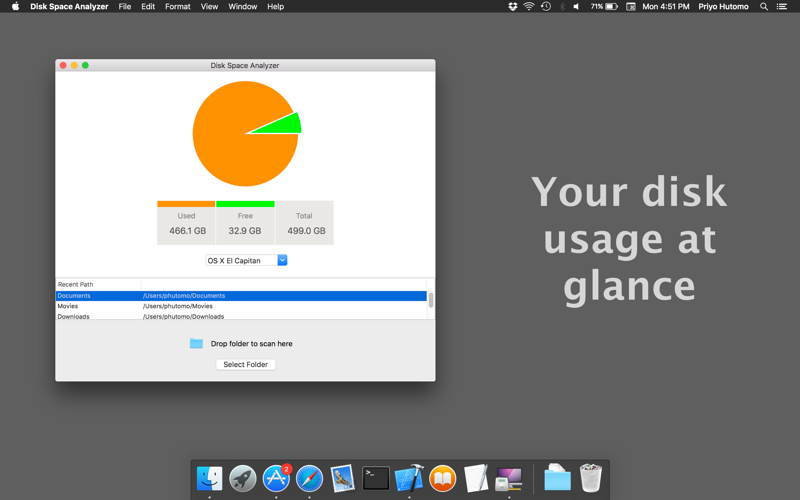Open the File menu

click(124, 7)
